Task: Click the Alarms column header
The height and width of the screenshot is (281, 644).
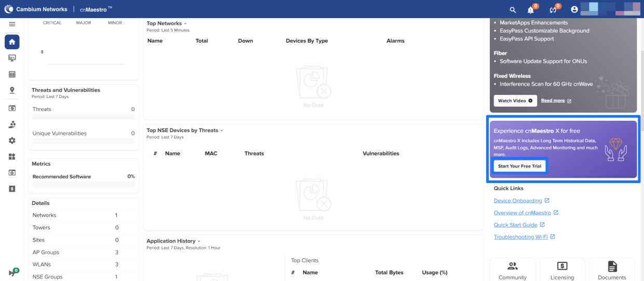Action: tap(395, 41)
